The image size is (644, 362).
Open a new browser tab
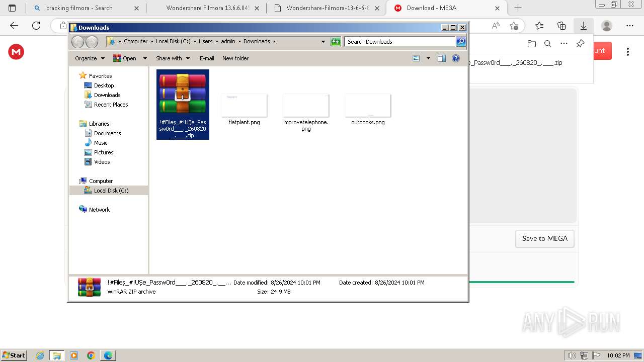click(x=518, y=8)
